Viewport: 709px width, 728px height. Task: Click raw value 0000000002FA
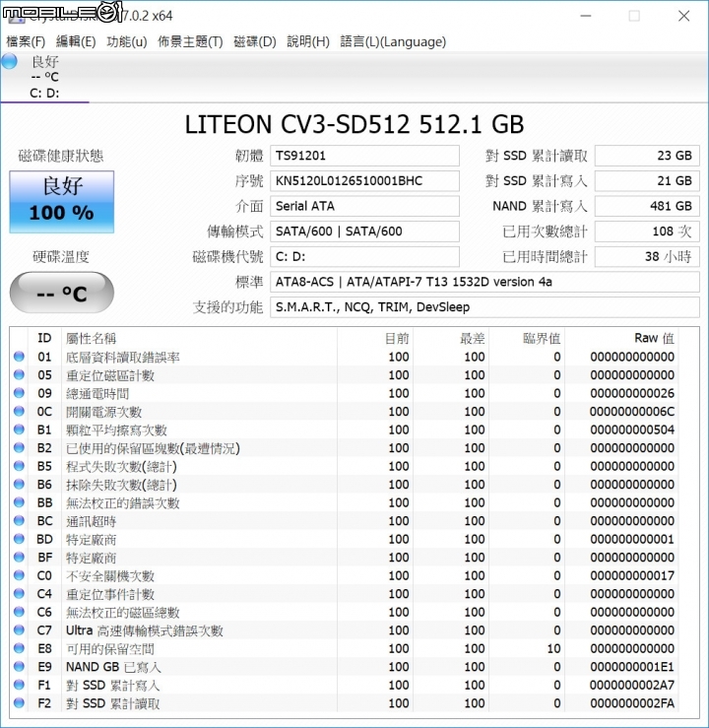(632, 703)
